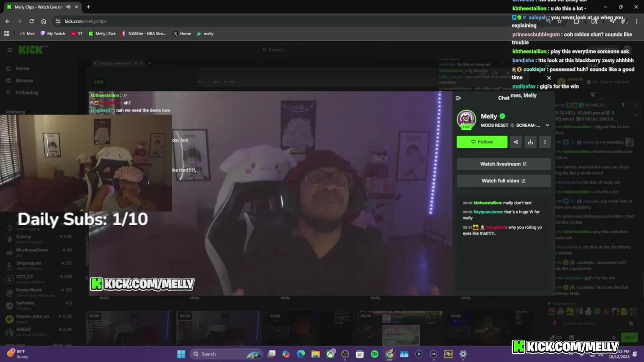The image size is (644, 362).
Task: Open weather widget showing 86°F Sunny
Action: [18, 354]
